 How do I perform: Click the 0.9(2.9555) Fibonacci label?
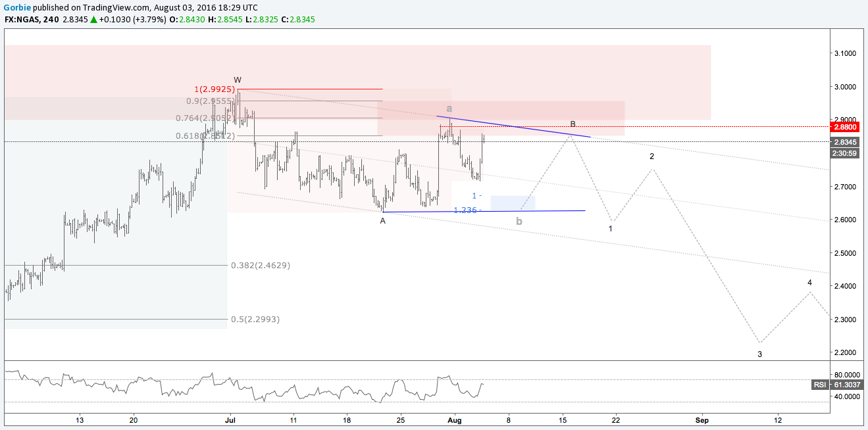210,101
